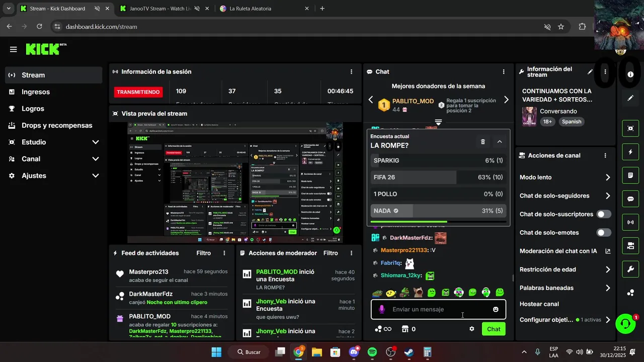Click Hostear canal
The height and width of the screenshot is (362, 644).
point(539,304)
